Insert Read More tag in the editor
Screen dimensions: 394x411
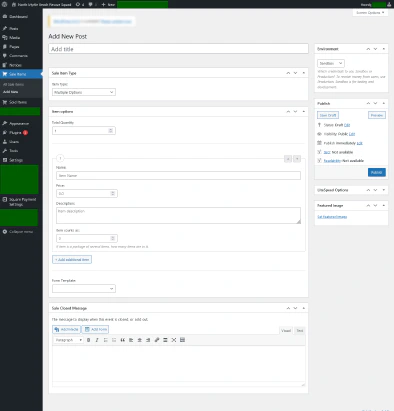click(x=165, y=340)
